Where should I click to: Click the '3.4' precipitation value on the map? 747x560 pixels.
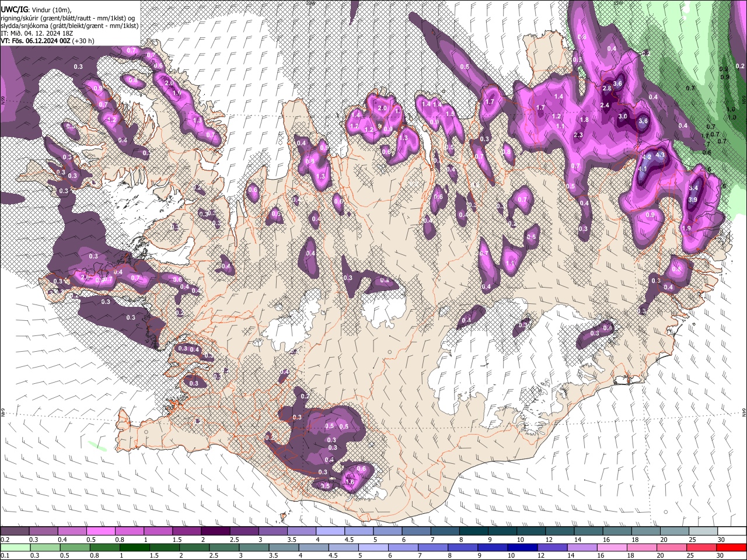(x=693, y=188)
